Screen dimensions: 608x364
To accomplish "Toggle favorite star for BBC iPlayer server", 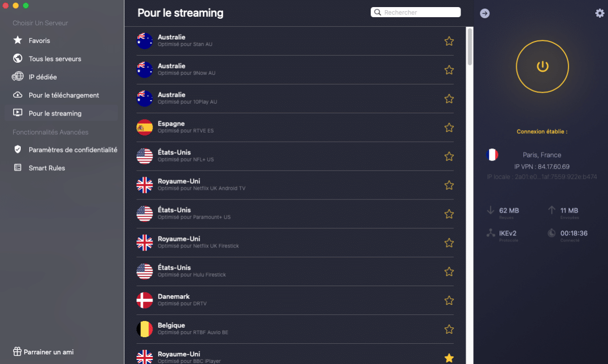I will coord(449,358).
